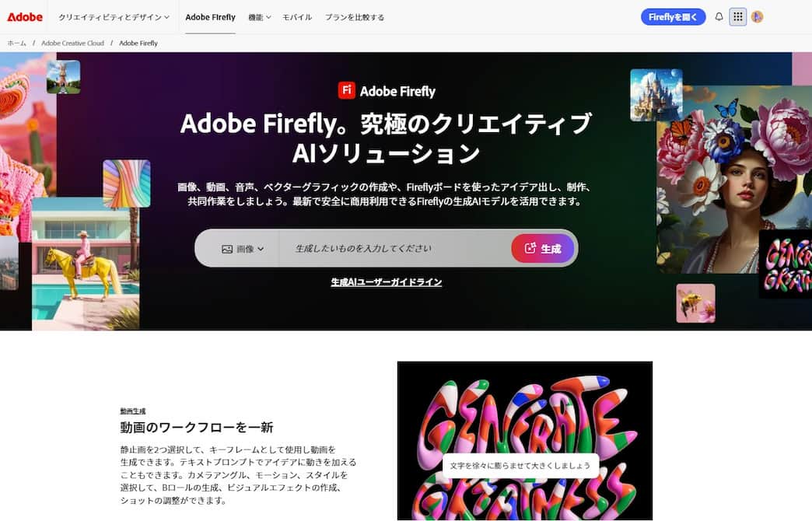Expand the 機能 dropdown menu
This screenshot has width=812, height=521.
[260, 17]
